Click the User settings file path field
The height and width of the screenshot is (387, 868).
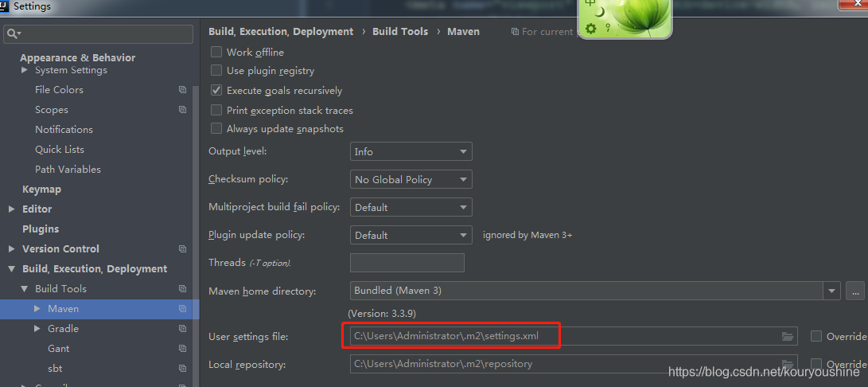(x=574, y=336)
